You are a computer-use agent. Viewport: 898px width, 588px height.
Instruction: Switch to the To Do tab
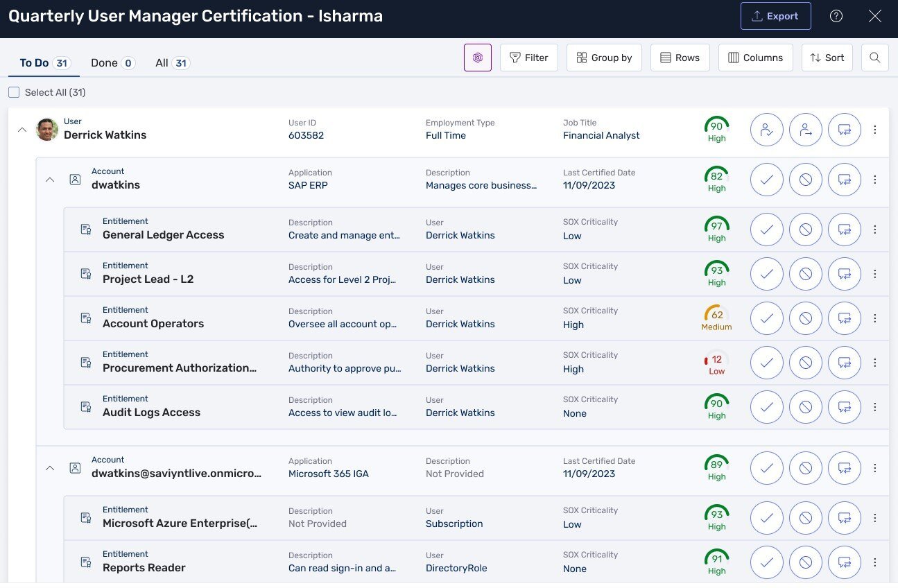point(44,62)
